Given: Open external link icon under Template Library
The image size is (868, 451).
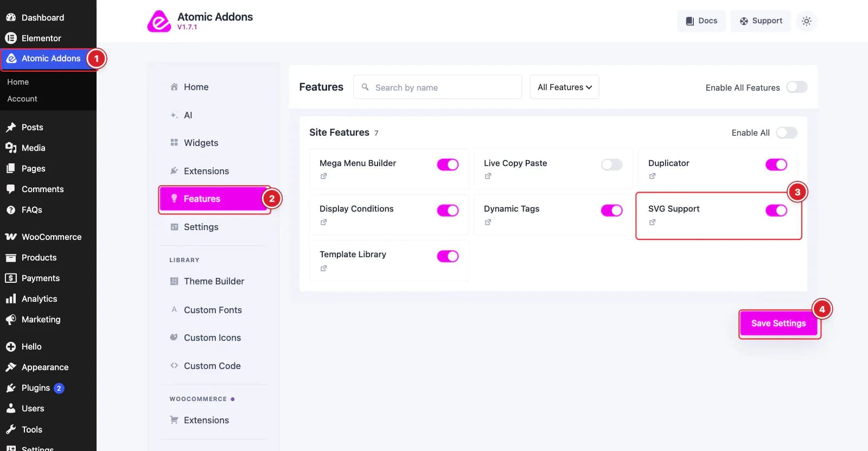Looking at the screenshot, I should (324, 268).
